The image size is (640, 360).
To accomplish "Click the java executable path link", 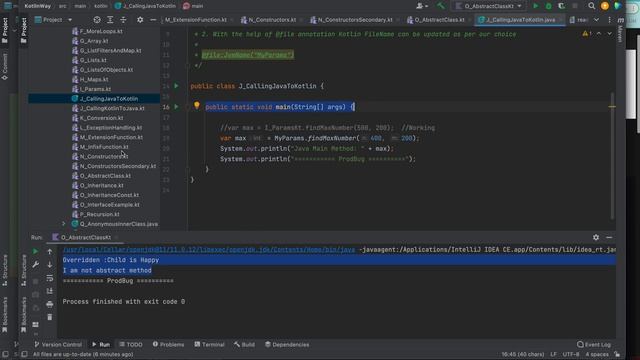I will click(x=209, y=249).
